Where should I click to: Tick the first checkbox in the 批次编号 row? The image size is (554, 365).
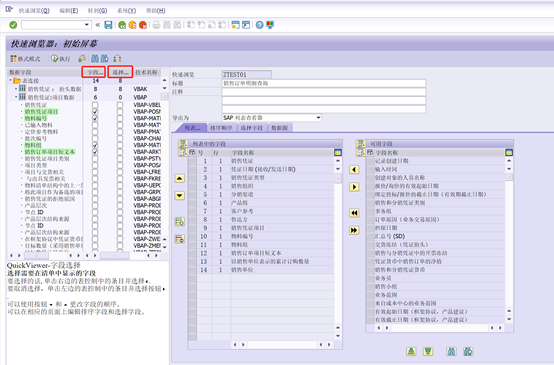[x=95, y=139]
